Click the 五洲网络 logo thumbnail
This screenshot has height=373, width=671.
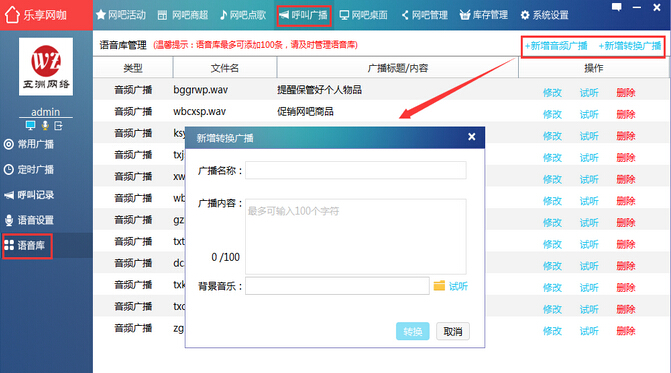tap(46, 66)
